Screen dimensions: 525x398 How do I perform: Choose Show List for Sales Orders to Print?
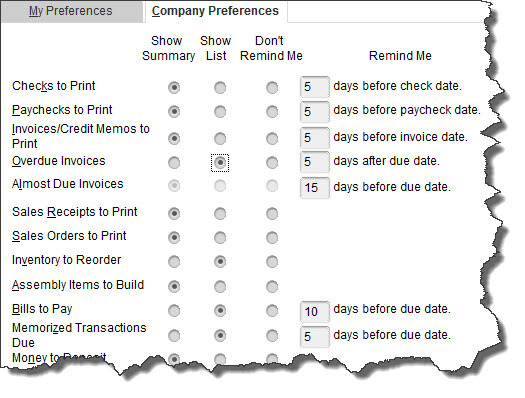pyautogui.click(x=220, y=237)
